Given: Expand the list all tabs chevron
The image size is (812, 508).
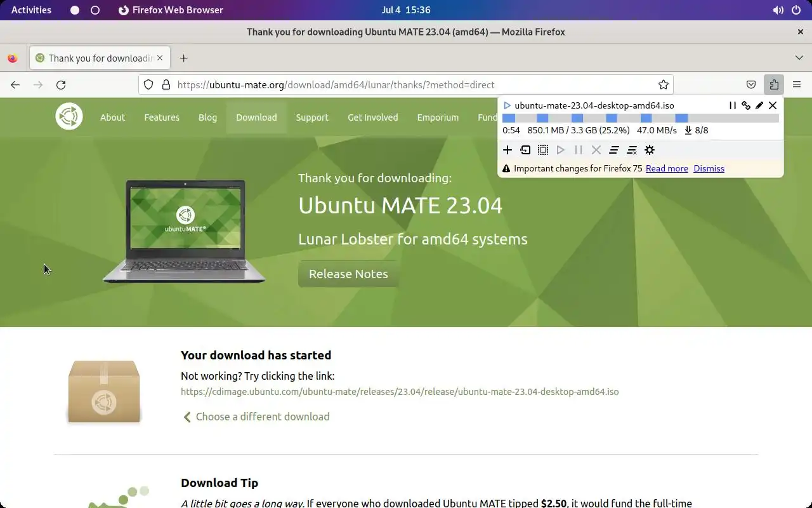Looking at the screenshot, I should pyautogui.click(x=799, y=58).
